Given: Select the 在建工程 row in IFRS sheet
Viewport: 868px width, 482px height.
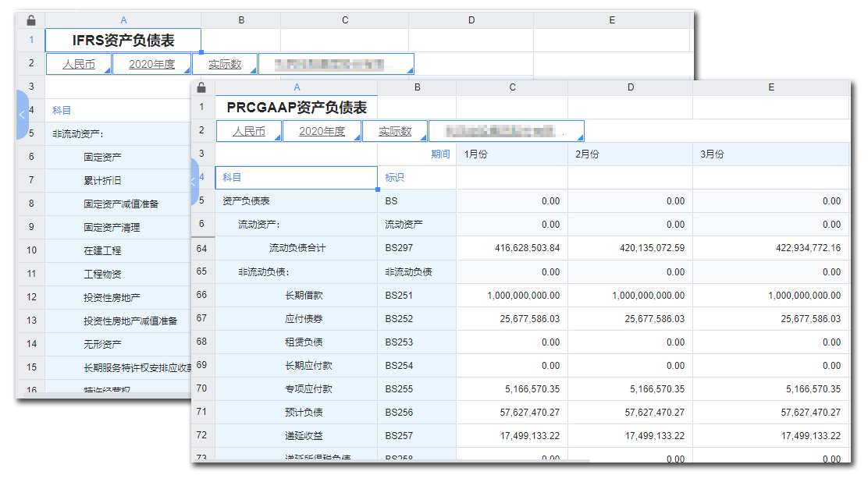Looking at the screenshot, I should pos(118,250).
